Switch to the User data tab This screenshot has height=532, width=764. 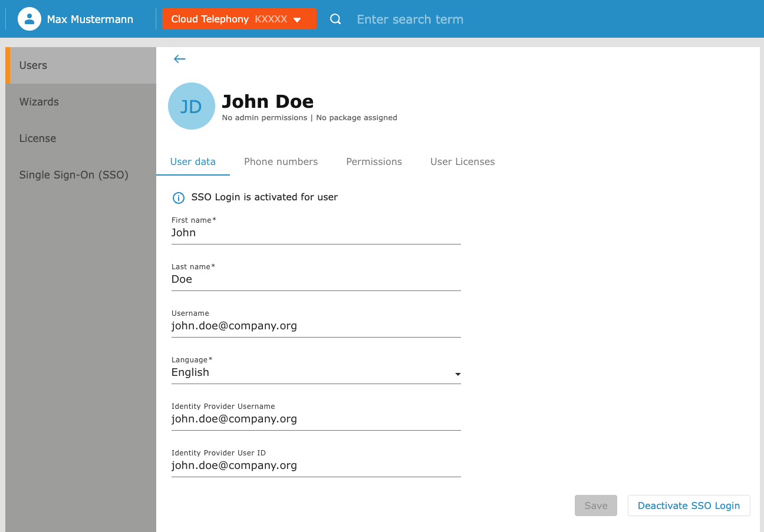pos(193,162)
